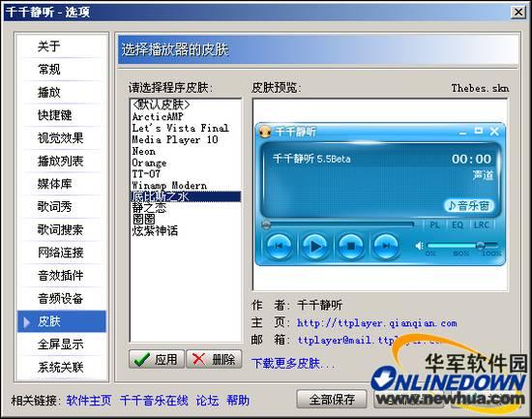Viewport: 532px width, 419px height.
Task: Open the 全屏显示 settings page
Action: [61, 344]
